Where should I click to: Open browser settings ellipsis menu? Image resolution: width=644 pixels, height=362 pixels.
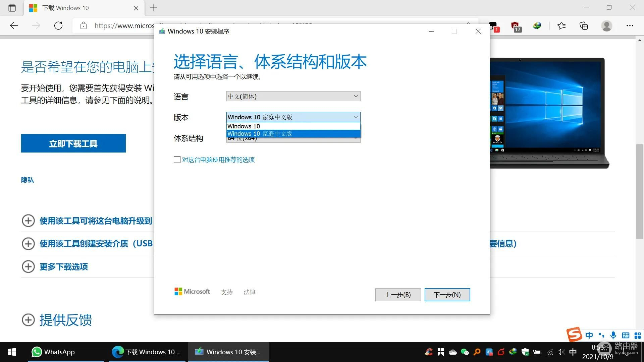click(630, 26)
